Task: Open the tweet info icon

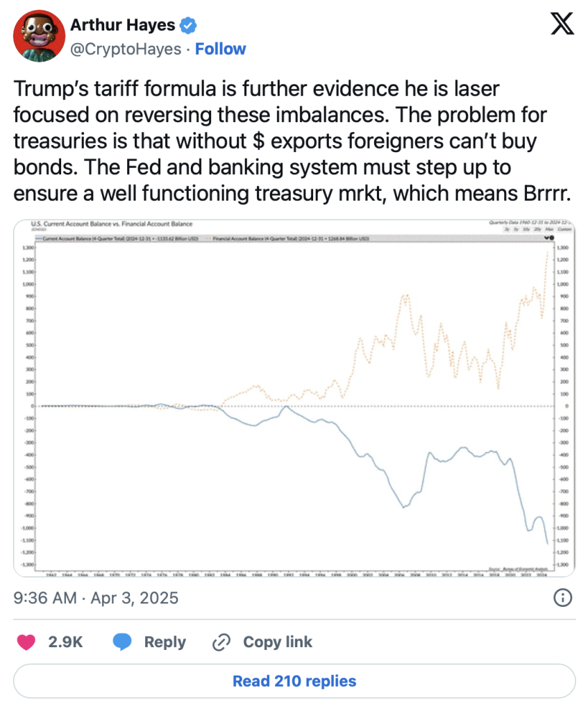Action: 562,597
